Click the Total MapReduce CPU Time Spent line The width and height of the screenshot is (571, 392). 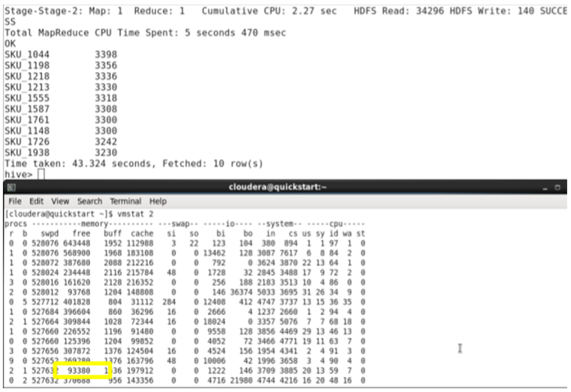(145, 33)
